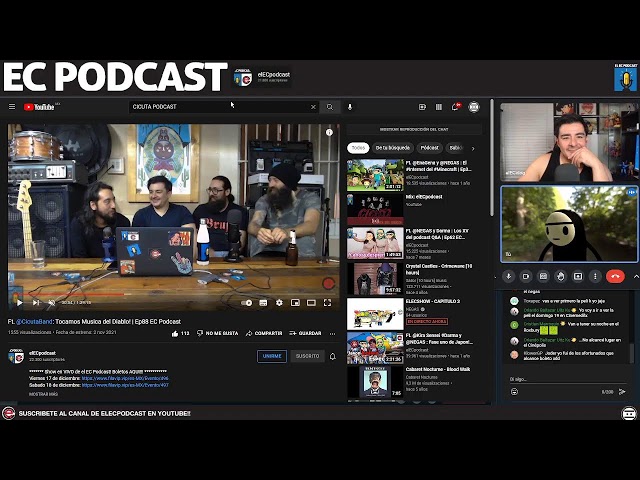640x480 pixels.
Task: Select the De tu búsqueda filter chip
Action: tap(393, 148)
